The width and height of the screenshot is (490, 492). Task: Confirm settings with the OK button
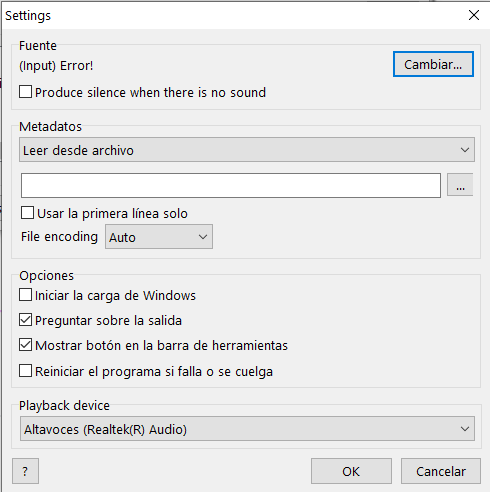pos(351,471)
